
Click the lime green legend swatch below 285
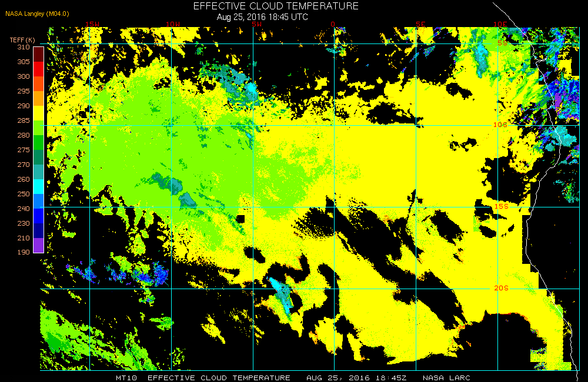[39, 128]
